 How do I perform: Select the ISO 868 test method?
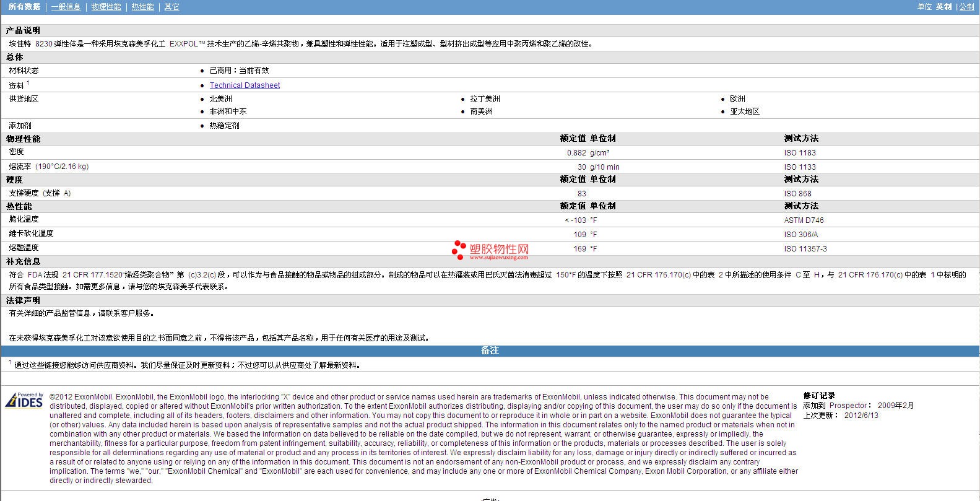pos(797,194)
